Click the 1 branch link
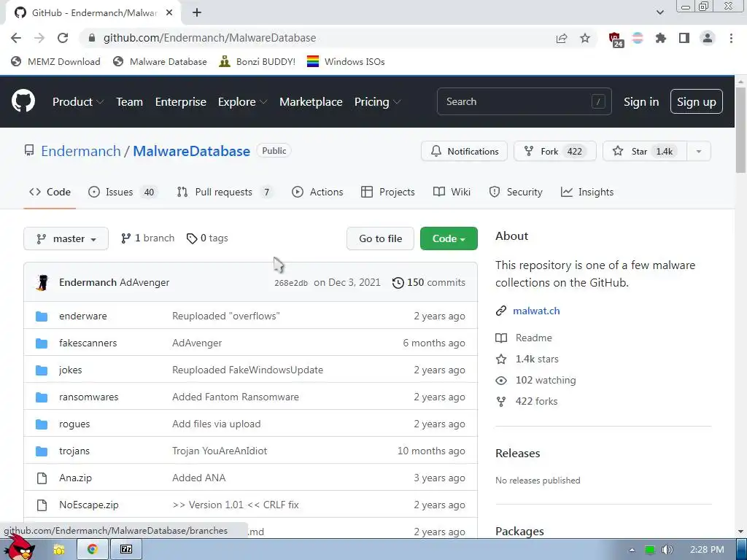The width and height of the screenshot is (747, 560). [147, 238]
